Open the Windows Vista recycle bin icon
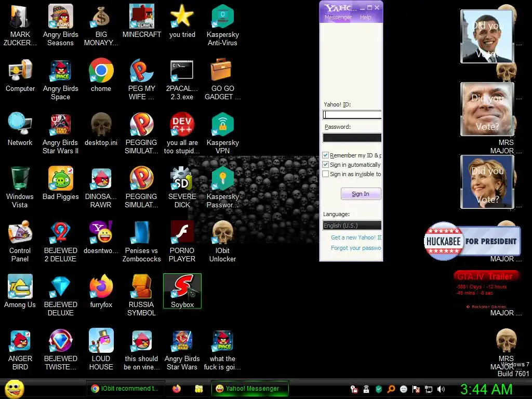532x399 pixels. pyautogui.click(x=20, y=187)
